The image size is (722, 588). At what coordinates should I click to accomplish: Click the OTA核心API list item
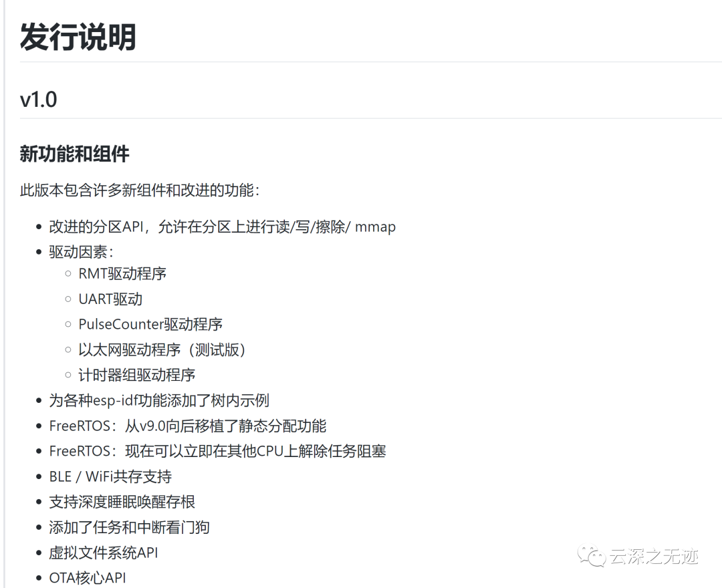[88, 578]
